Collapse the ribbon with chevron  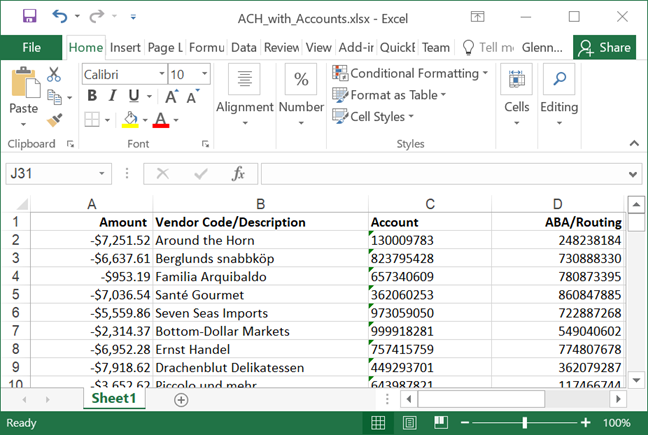pyautogui.click(x=634, y=143)
